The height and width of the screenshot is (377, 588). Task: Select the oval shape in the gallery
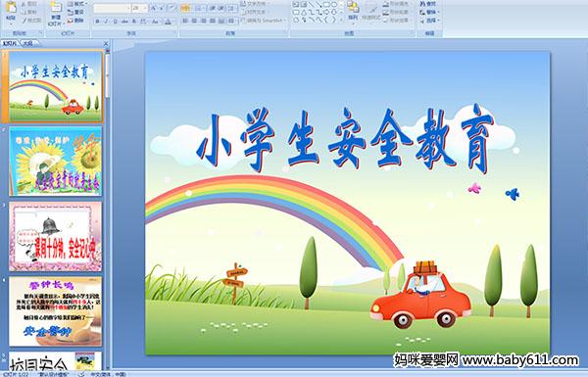click(334, 5)
